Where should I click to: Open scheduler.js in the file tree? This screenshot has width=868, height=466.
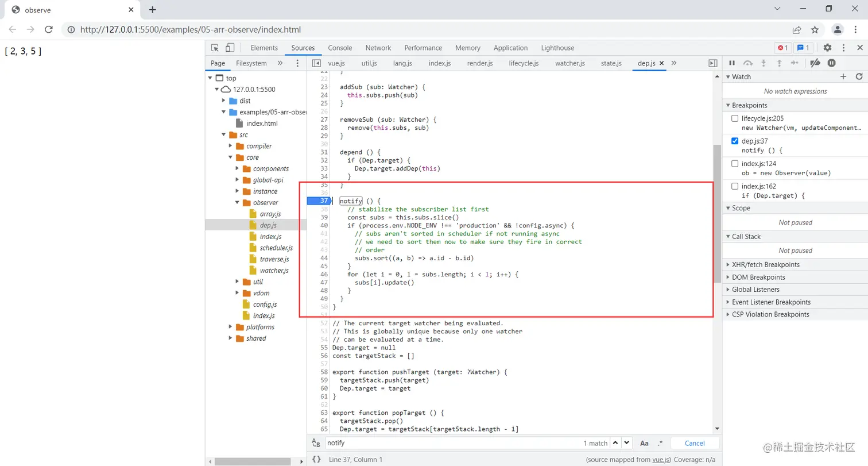pyautogui.click(x=276, y=248)
